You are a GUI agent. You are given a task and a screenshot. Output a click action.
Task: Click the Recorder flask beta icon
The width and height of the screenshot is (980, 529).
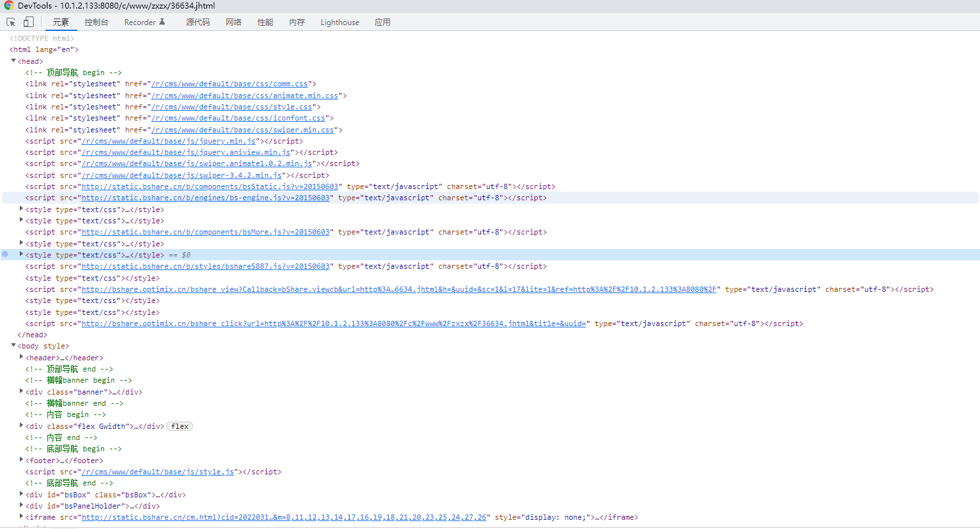[162, 22]
